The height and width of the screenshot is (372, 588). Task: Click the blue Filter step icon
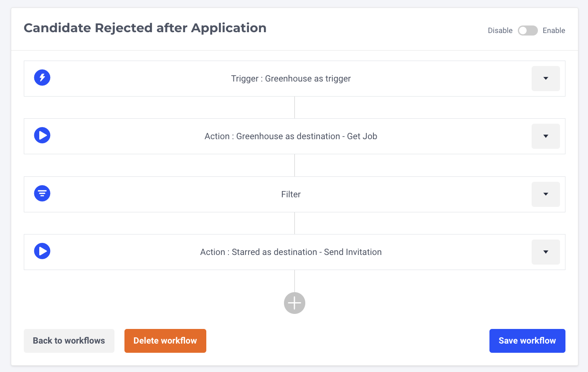pos(42,194)
